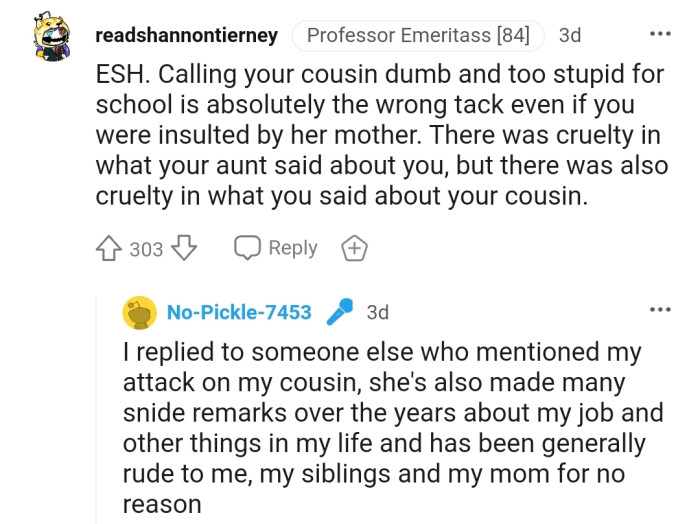Click the award icon beside Reply
700x524 pixels.
pyautogui.click(x=353, y=248)
